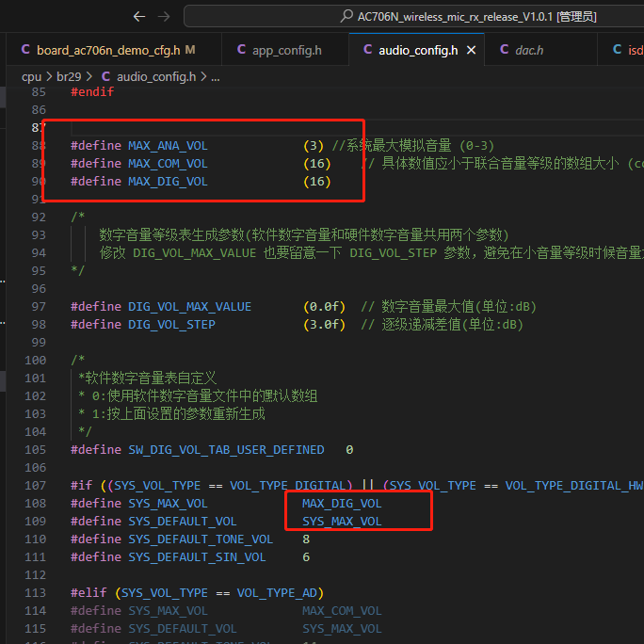Click the C file icon on app_config.h tab
This screenshot has height=644, width=644.
click(241, 50)
